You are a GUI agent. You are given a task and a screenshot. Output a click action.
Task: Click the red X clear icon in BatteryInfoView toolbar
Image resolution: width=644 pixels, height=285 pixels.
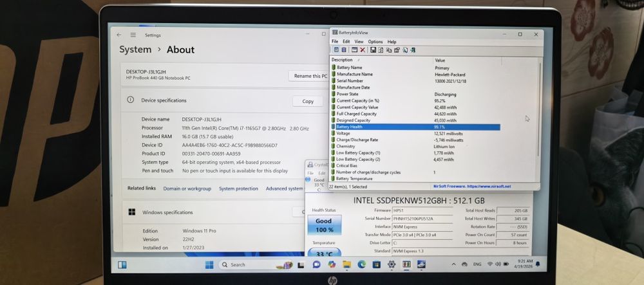point(363,50)
